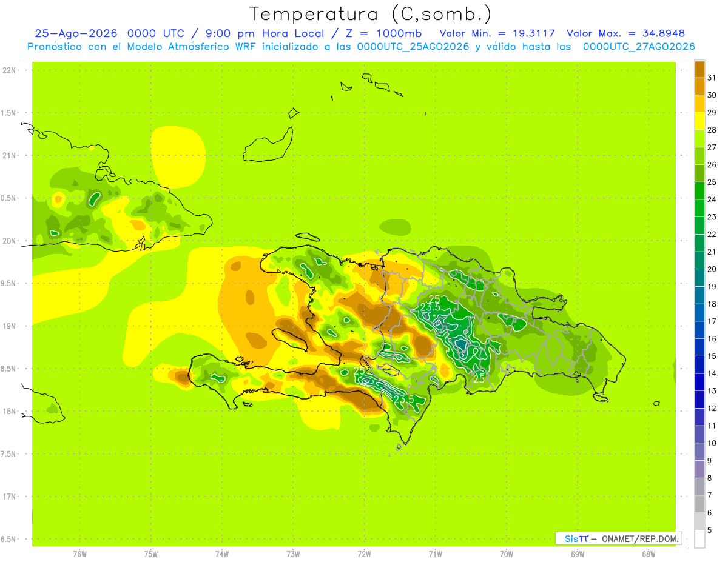
Task: Click the 25-Ago-2026 date in header
Action: point(76,33)
